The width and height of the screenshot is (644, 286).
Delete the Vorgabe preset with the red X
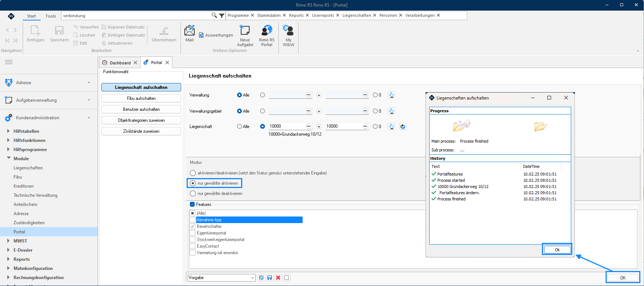pyautogui.click(x=278, y=278)
